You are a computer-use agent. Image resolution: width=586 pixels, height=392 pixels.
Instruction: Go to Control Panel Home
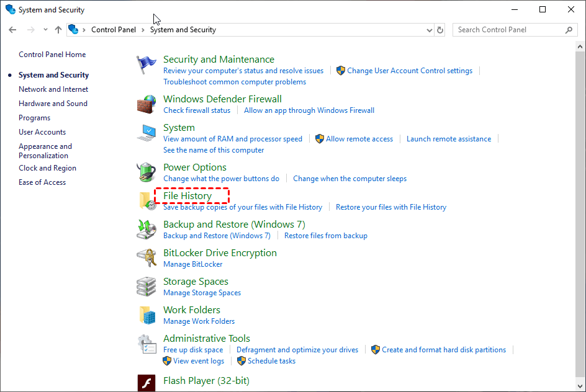point(52,55)
